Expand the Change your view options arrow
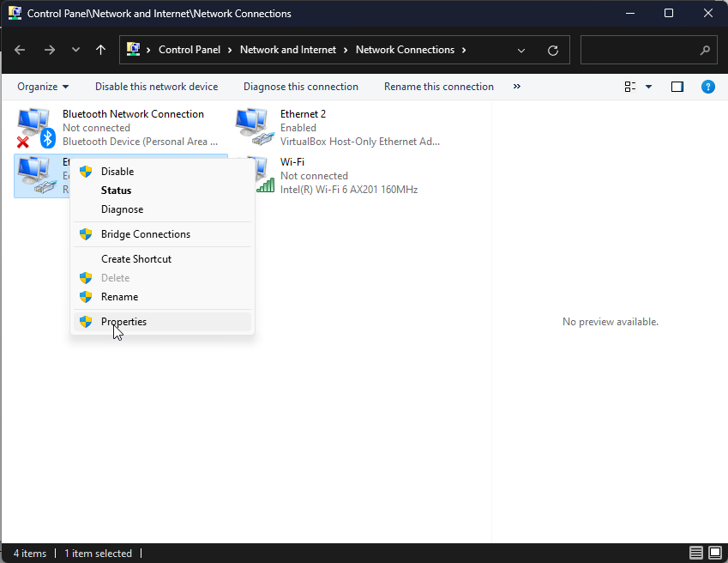The width and height of the screenshot is (728, 563). pos(648,87)
